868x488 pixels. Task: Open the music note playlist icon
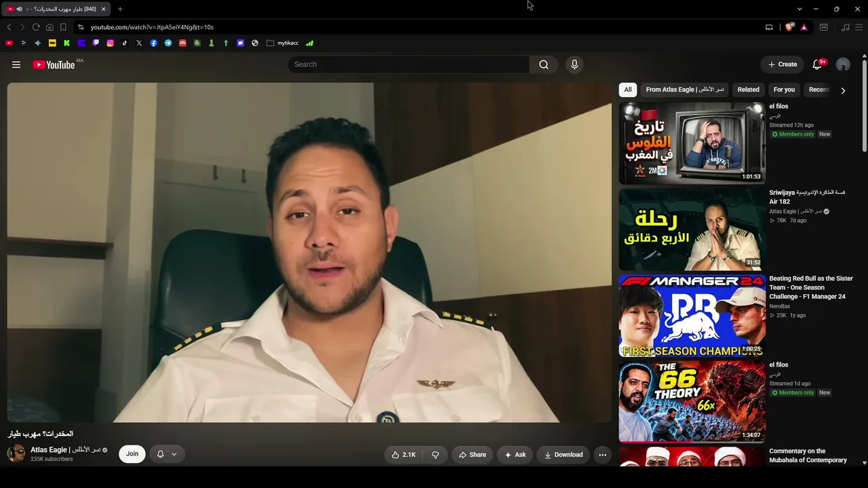click(845, 27)
